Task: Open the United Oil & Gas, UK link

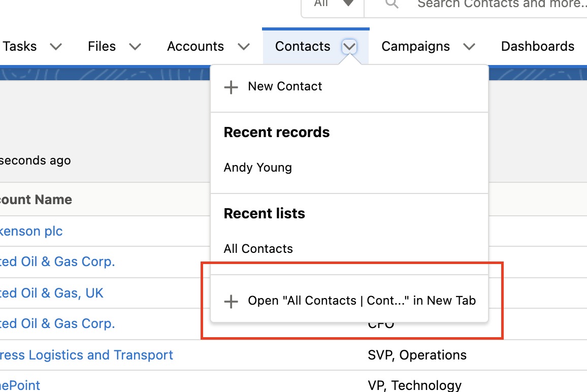Action: (51, 293)
